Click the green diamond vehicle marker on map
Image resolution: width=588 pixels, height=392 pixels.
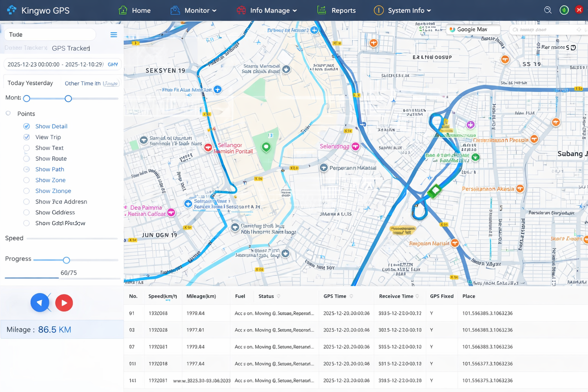click(x=434, y=191)
